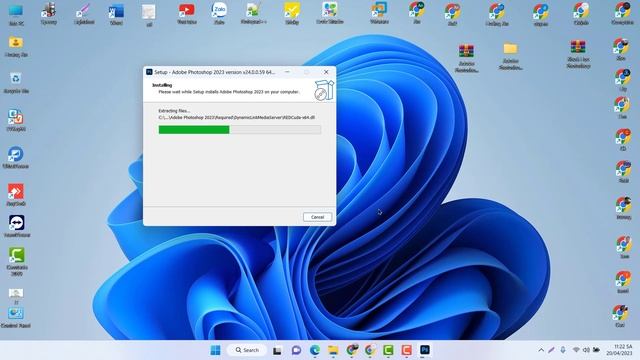Open File Explorer from the taskbar
Screen dimensions: 640x360
(333, 350)
